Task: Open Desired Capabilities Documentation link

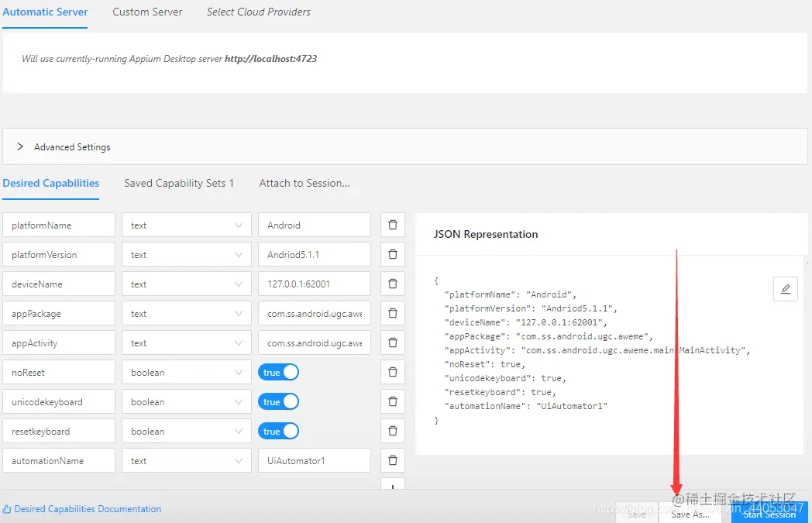Action: tap(82, 509)
